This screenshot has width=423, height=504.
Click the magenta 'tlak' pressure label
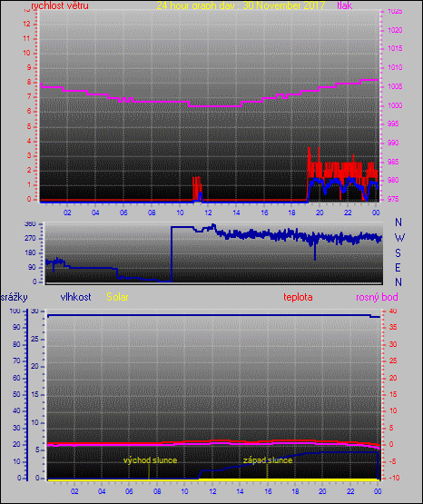pyautogui.click(x=345, y=5)
